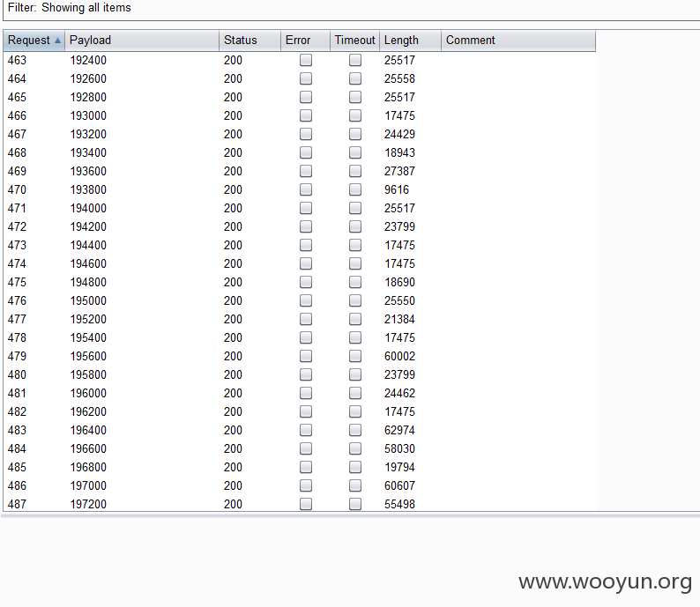Select length value 27387
This screenshot has height=607, width=700.
[x=399, y=171]
